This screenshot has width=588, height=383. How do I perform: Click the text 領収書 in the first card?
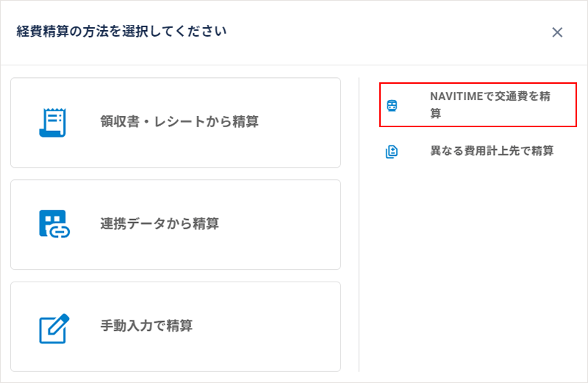118,122
